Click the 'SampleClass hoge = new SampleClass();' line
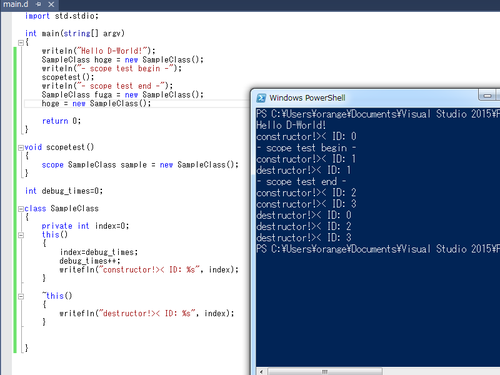The height and width of the screenshot is (375, 500). (x=122, y=60)
